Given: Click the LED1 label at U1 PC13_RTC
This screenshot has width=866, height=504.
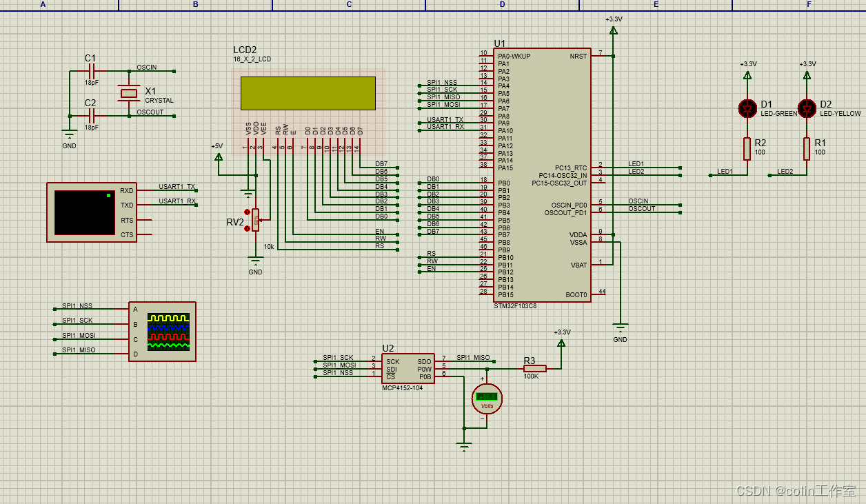Looking at the screenshot, I should (636, 164).
